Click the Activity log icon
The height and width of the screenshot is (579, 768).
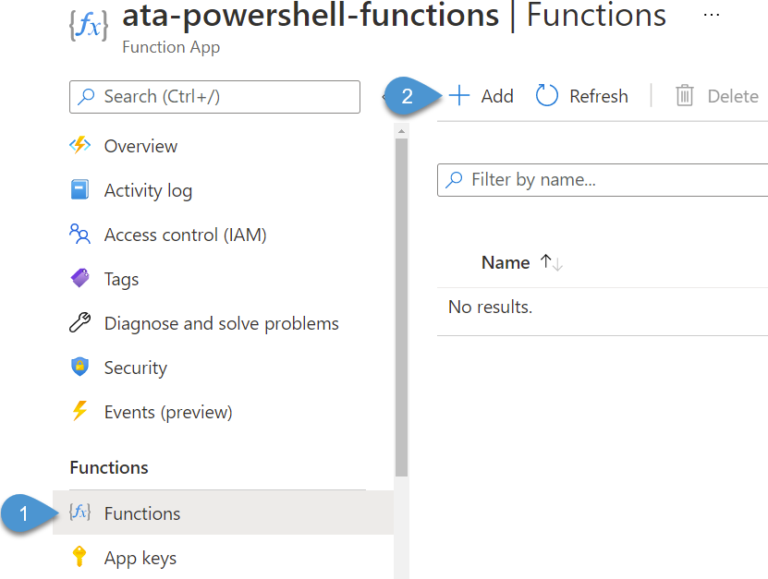[x=80, y=190]
